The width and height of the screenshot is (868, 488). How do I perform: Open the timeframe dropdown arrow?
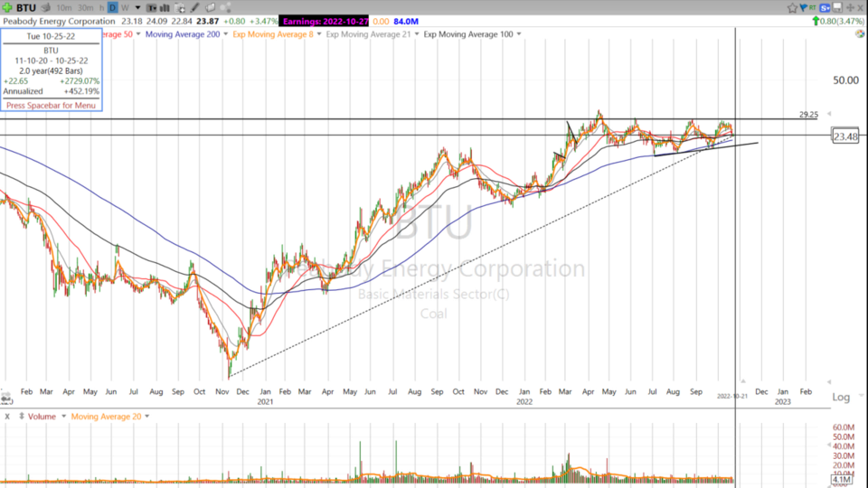(137, 8)
